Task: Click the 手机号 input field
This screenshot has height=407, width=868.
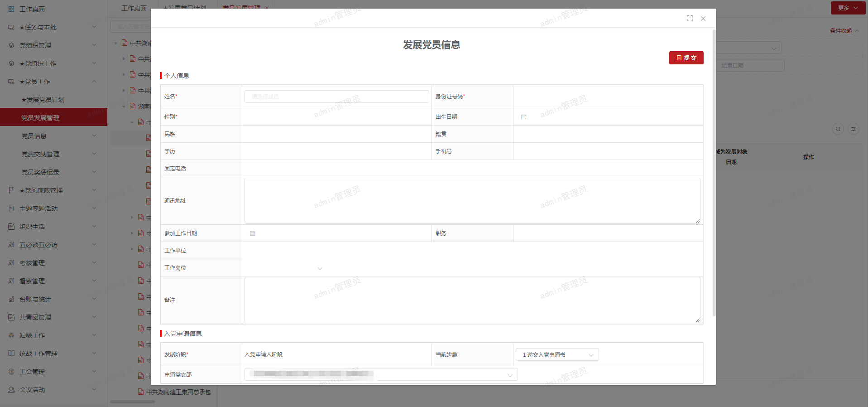Action: (x=608, y=151)
